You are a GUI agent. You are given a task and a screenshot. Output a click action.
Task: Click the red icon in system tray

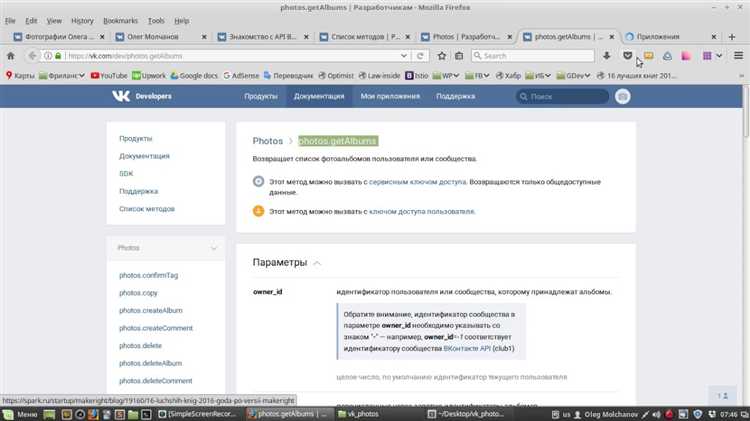coord(669,414)
